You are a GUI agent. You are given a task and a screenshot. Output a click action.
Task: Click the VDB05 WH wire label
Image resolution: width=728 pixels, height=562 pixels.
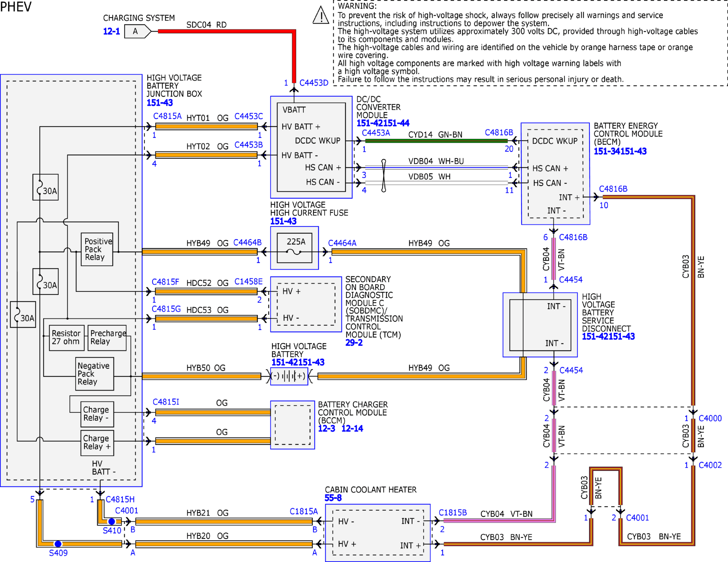click(429, 176)
